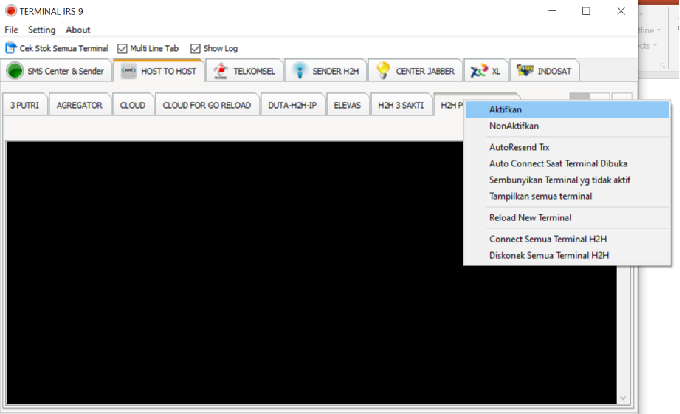Click Reload New Terminal option
Screen dimensions: 680x414
pyautogui.click(x=530, y=217)
